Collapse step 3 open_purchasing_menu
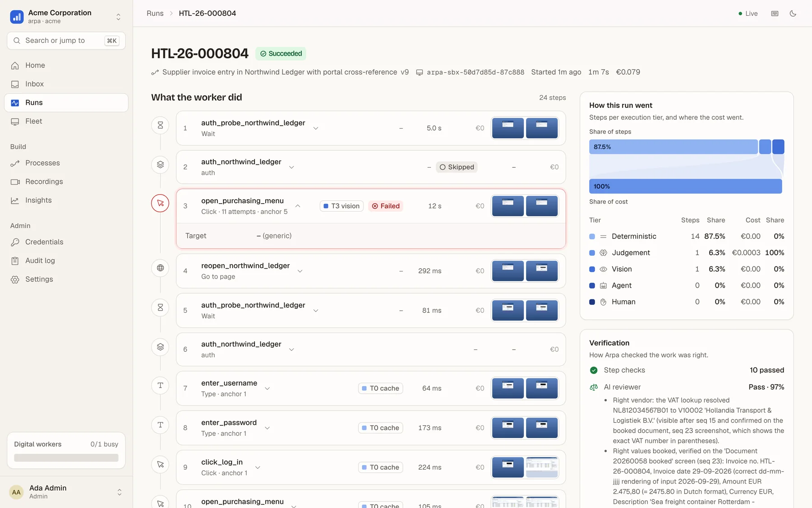Viewport: 812px width, 508px height. tap(298, 206)
